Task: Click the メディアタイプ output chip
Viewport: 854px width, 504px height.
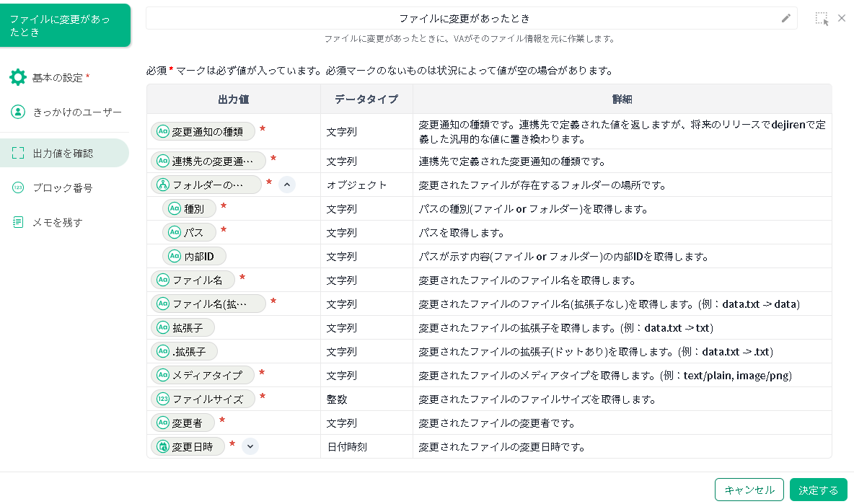Action: click(x=203, y=375)
